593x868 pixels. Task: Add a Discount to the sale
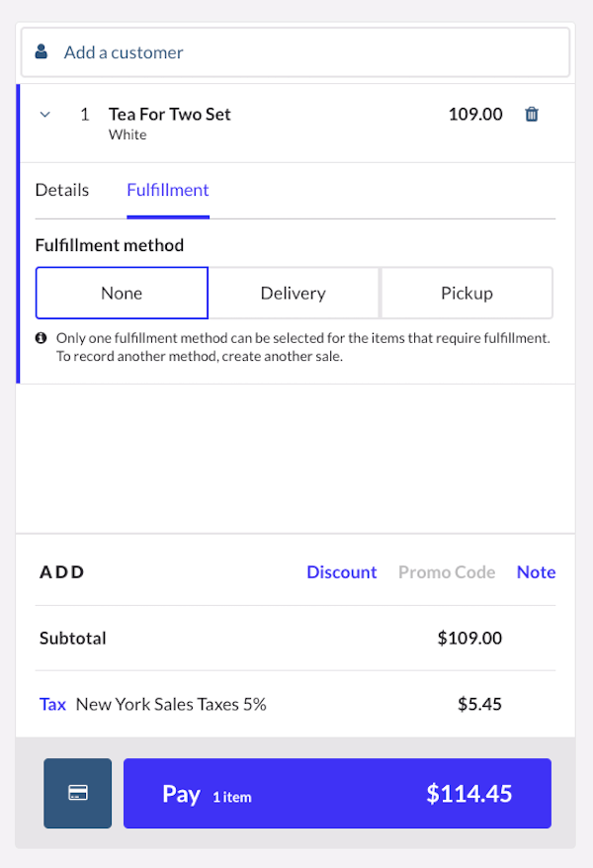pos(342,572)
